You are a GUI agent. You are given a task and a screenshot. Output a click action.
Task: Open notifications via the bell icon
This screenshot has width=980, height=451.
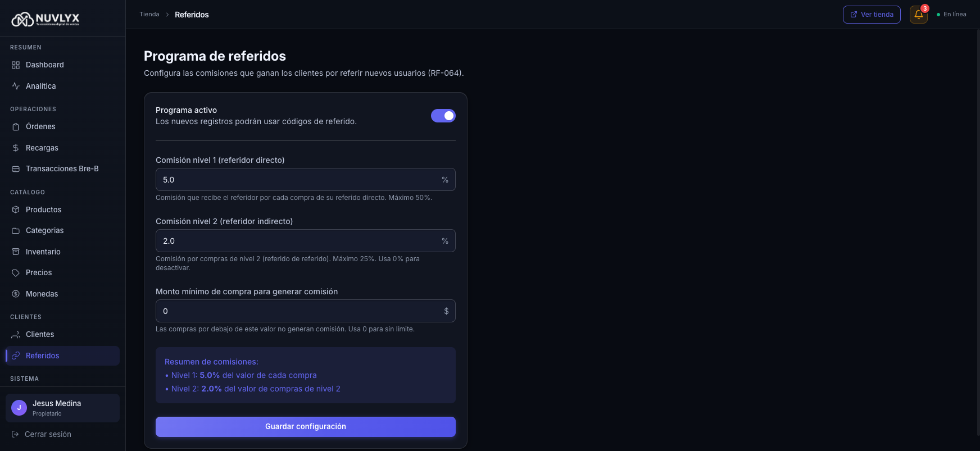[x=918, y=14]
